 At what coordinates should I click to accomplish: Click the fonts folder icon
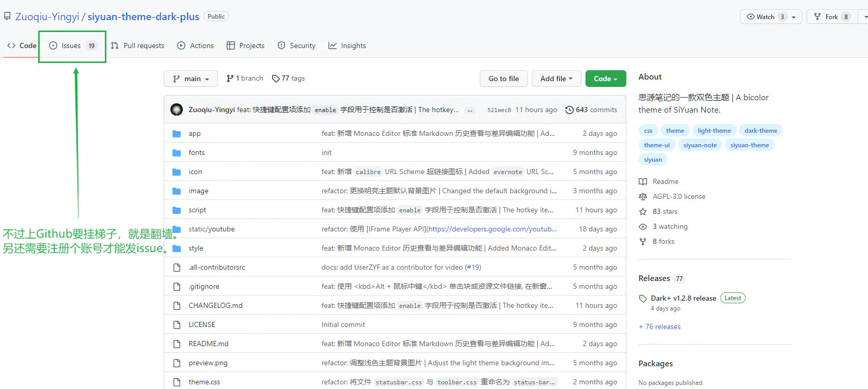tap(177, 153)
